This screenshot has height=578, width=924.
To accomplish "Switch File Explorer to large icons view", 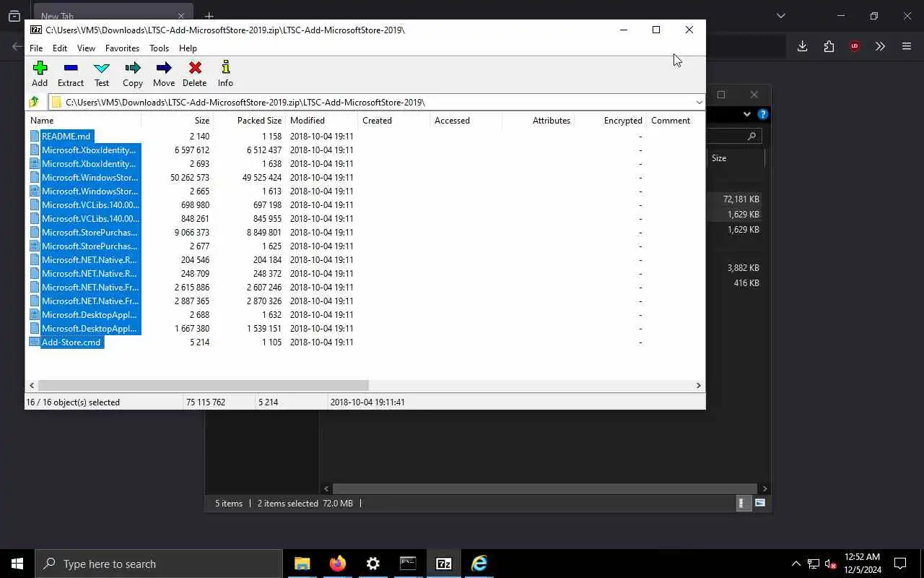I will click(760, 503).
